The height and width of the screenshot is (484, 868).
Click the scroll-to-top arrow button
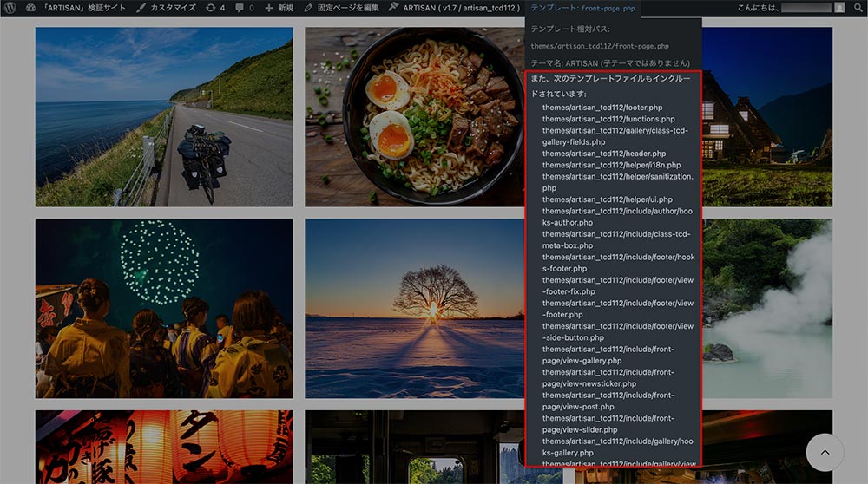point(825,452)
